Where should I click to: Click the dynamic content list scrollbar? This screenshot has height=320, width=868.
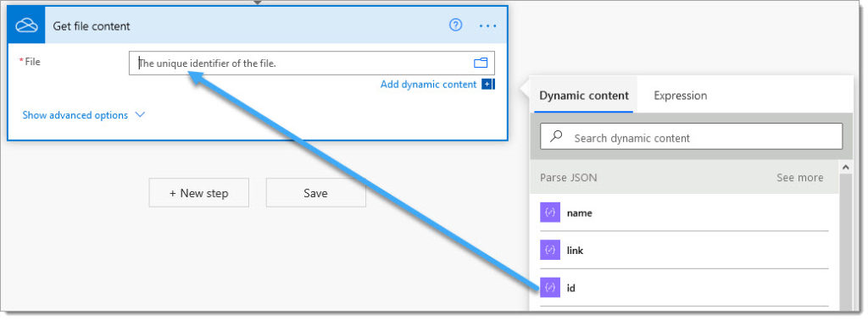[845, 238]
